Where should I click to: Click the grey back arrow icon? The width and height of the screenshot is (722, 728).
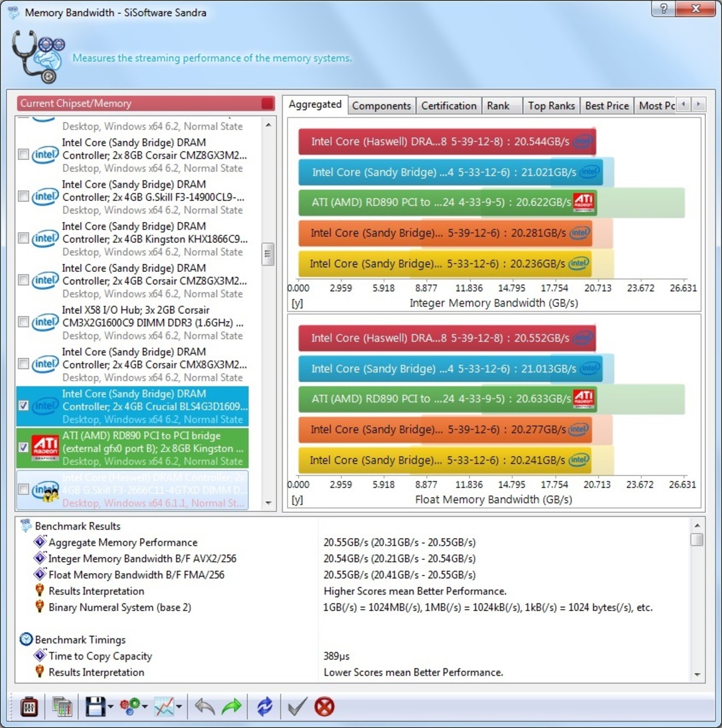(204, 707)
